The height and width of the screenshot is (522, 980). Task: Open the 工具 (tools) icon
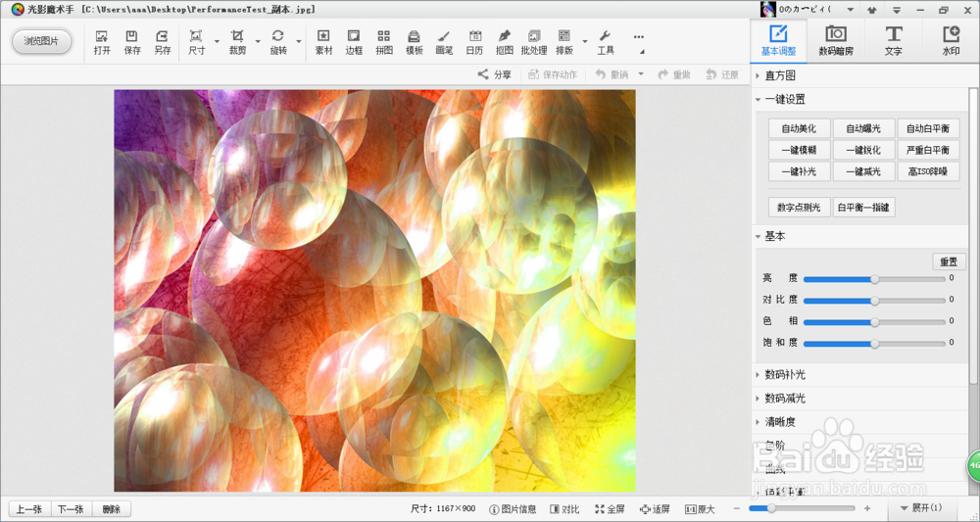tap(605, 42)
